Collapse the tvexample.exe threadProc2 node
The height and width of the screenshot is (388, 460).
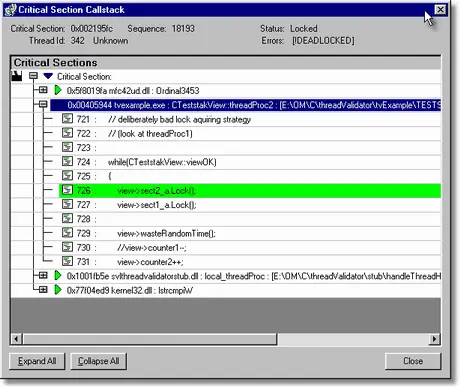click(43, 105)
